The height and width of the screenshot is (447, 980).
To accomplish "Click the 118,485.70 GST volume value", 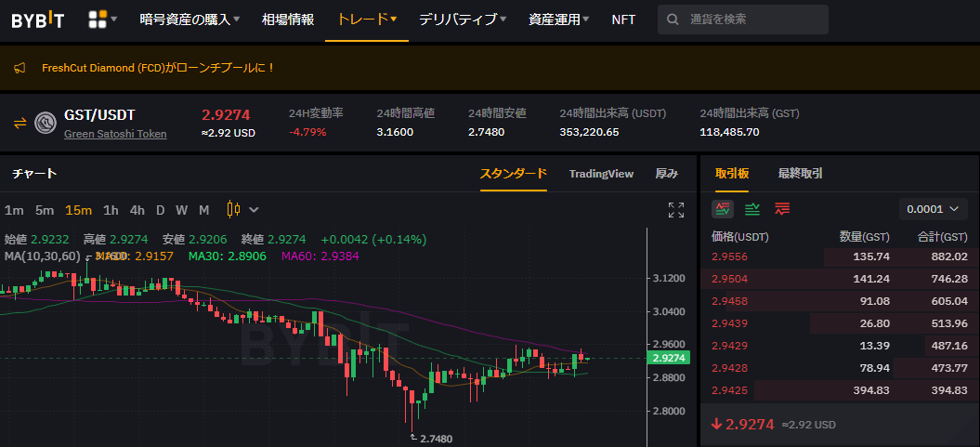I will coord(729,132).
